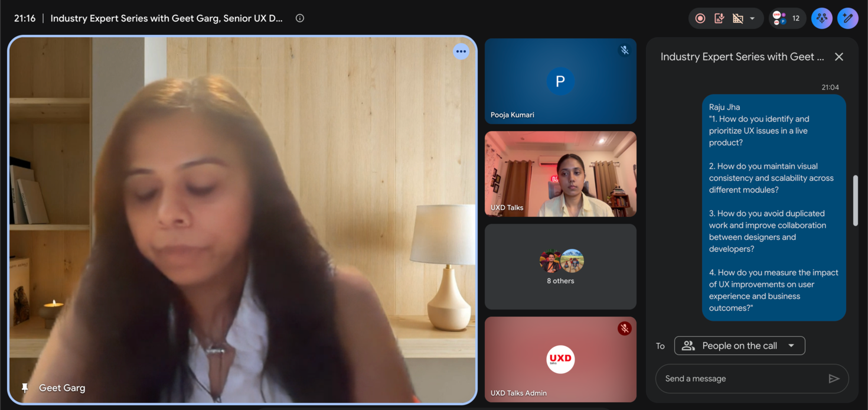Click the 'UXD Talks Admin' name label
This screenshot has width=868, height=410.
pos(518,393)
